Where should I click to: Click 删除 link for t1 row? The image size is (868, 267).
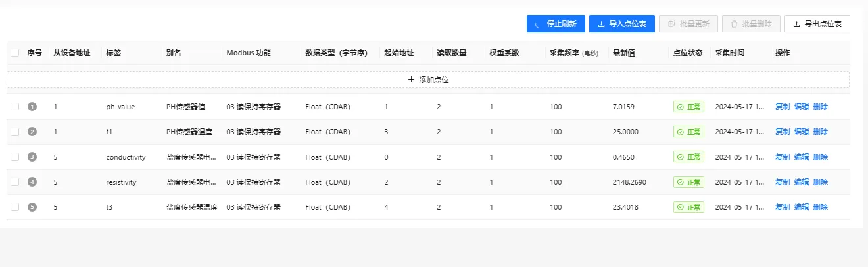pos(821,132)
